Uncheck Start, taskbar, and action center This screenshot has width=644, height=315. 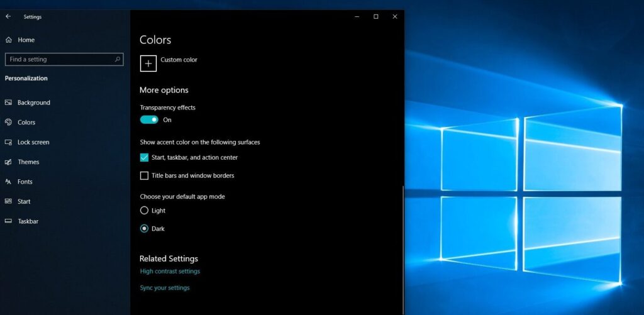[x=144, y=157]
